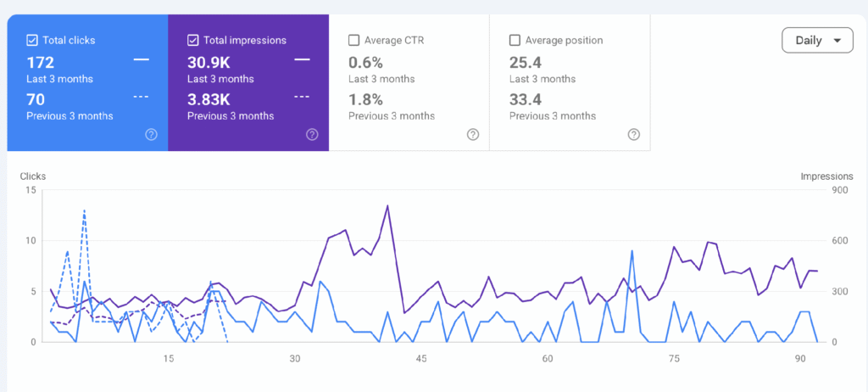The height and width of the screenshot is (392, 868).
Task: Select the Total clicks metric card
Action: coord(87,82)
